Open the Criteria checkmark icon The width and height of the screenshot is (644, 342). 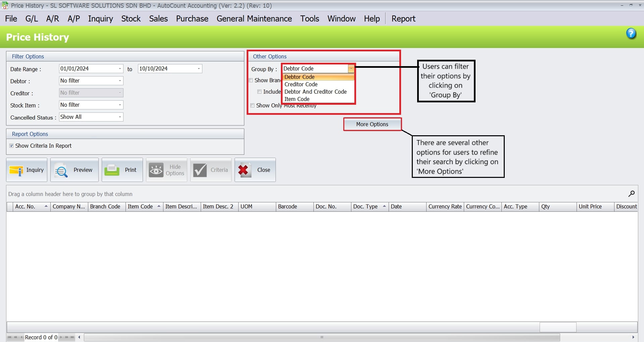(x=200, y=170)
